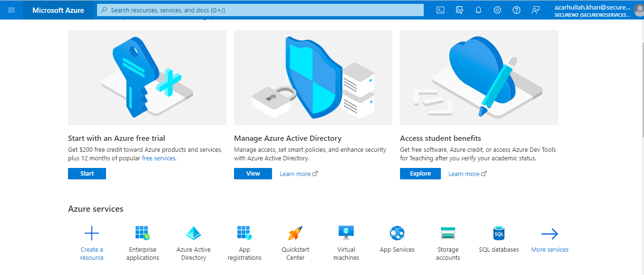Open the Feedback icon in header
The image size is (644, 275).
point(536,10)
